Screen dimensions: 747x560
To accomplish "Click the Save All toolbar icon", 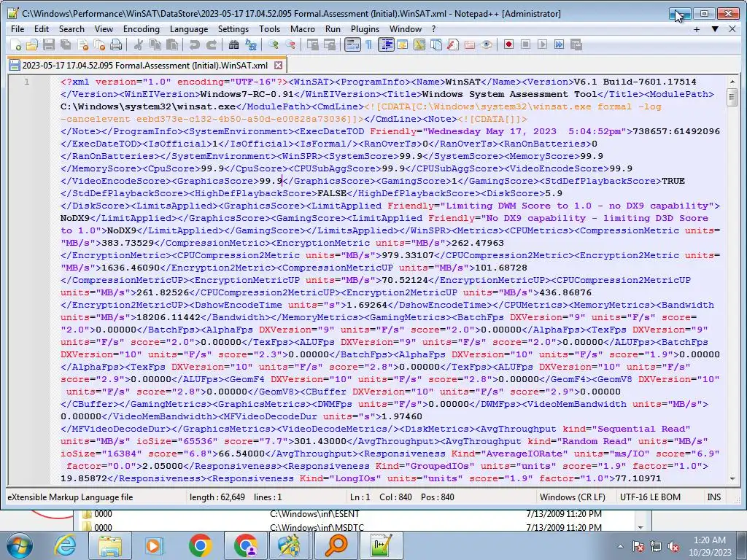I will (65, 44).
